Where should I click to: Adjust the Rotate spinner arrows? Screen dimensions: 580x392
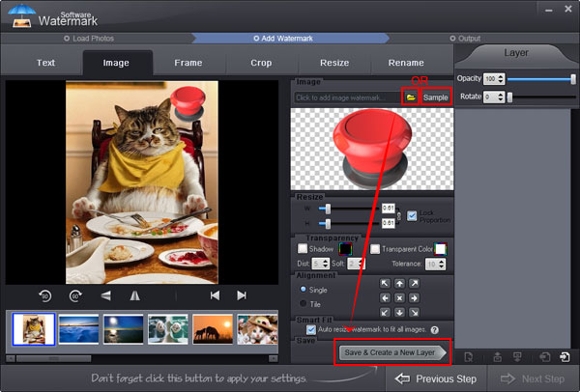pyautogui.click(x=501, y=98)
